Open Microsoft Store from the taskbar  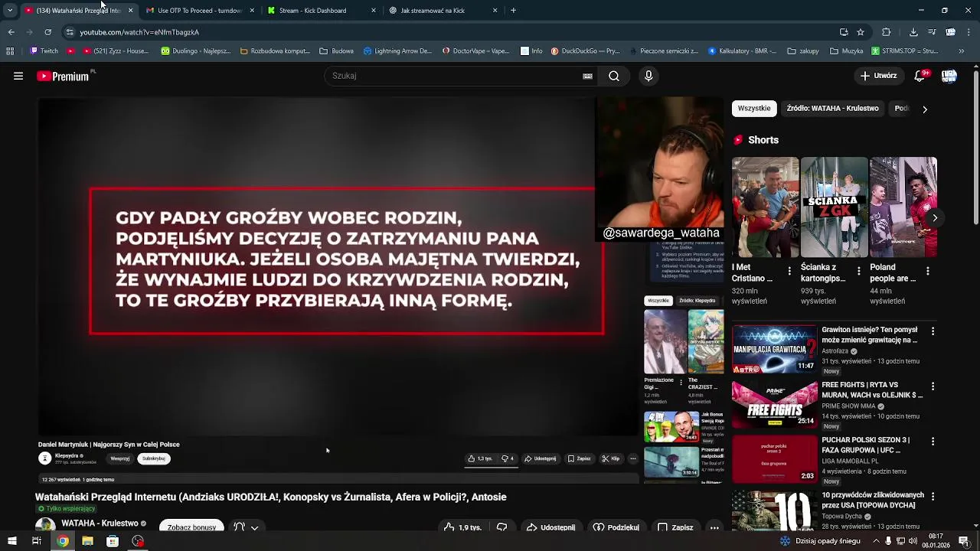113,541
